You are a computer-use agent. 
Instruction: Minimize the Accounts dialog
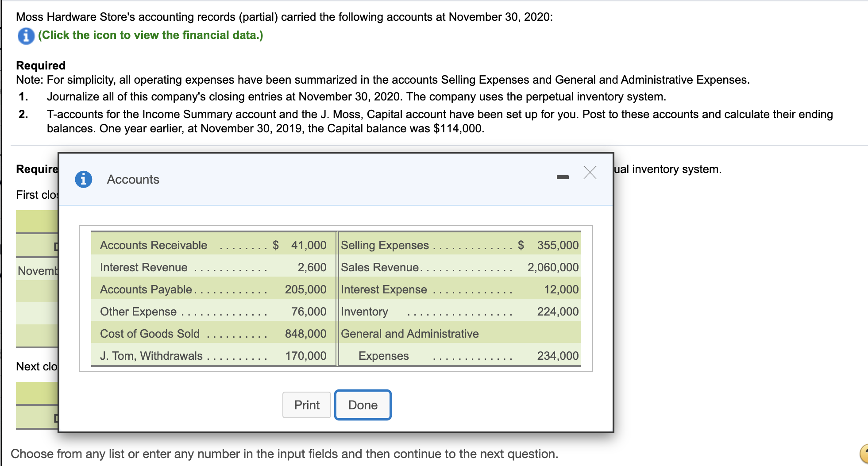tap(563, 176)
